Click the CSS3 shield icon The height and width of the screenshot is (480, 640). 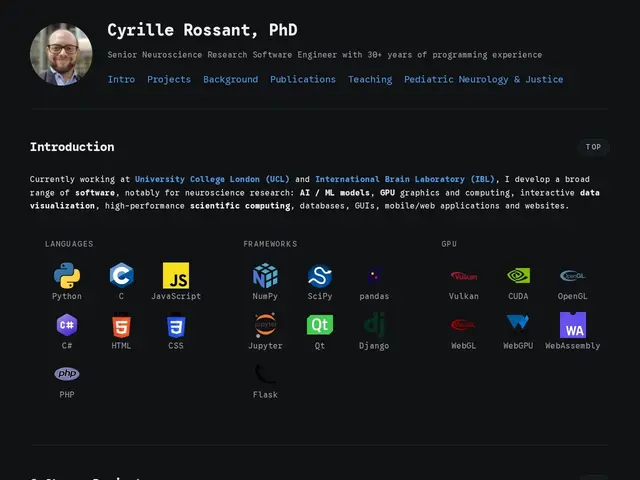[176, 325]
